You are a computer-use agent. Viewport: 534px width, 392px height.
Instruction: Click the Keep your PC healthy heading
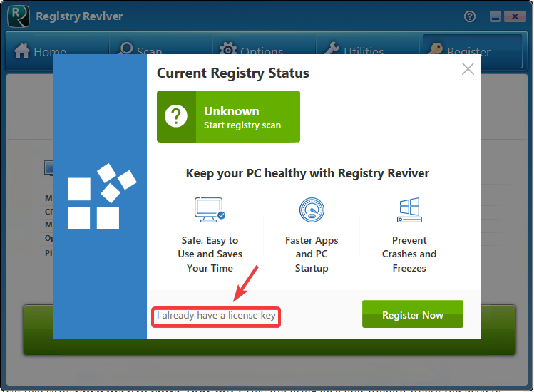tap(307, 174)
